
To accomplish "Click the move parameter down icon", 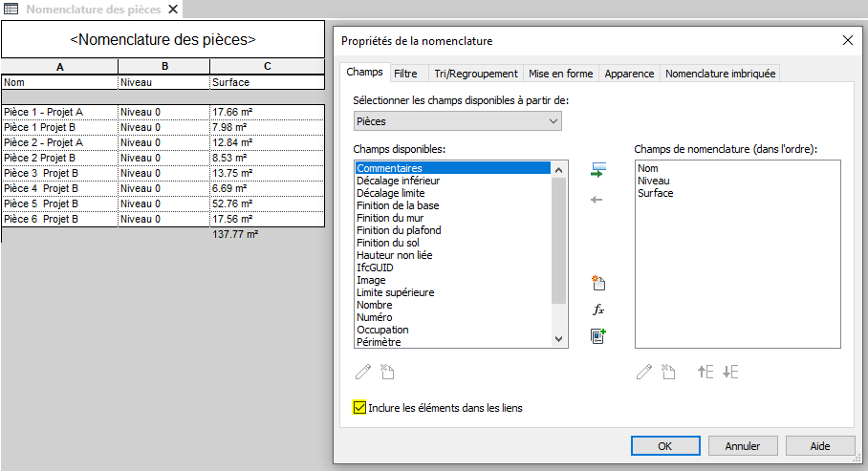I will coord(731,373).
